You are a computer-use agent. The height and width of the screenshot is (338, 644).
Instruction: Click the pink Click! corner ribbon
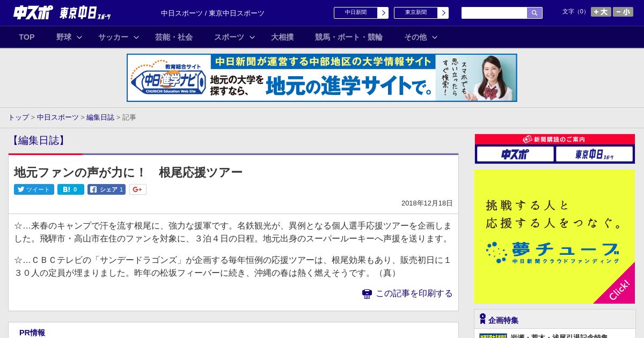(619, 289)
